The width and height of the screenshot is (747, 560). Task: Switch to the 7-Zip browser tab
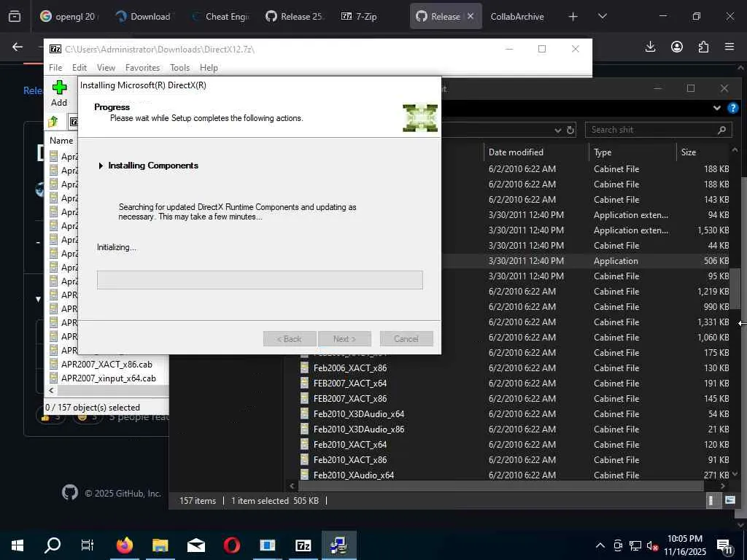click(360, 17)
